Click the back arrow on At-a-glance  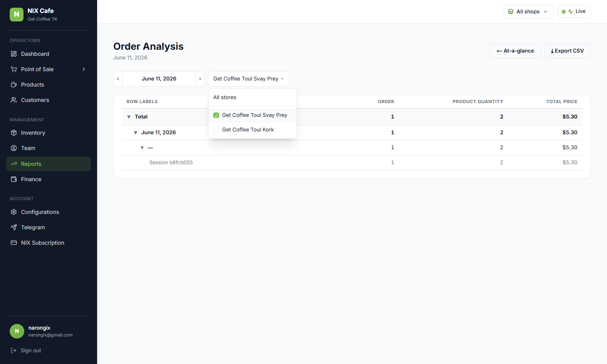[x=499, y=51]
